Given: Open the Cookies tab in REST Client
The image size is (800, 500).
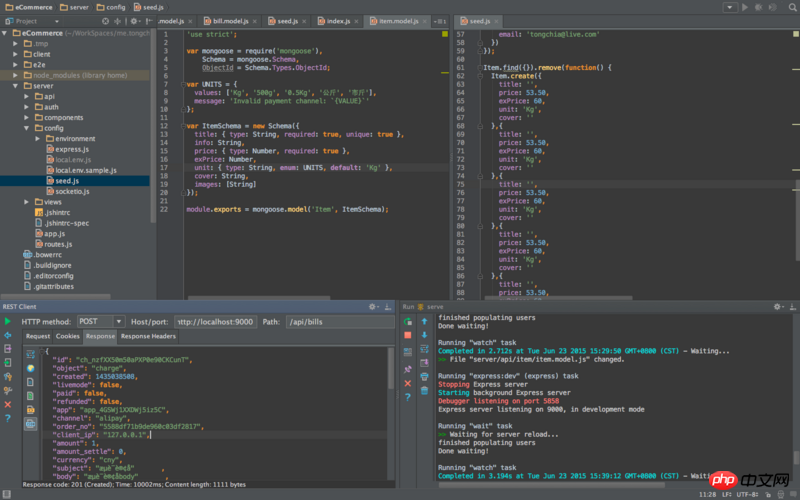Looking at the screenshot, I should tap(67, 336).
